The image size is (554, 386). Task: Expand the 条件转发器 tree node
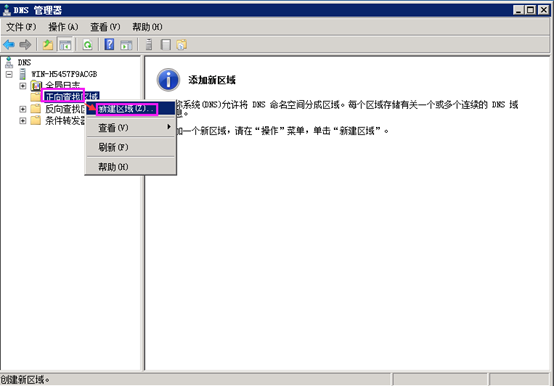click(x=23, y=121)
